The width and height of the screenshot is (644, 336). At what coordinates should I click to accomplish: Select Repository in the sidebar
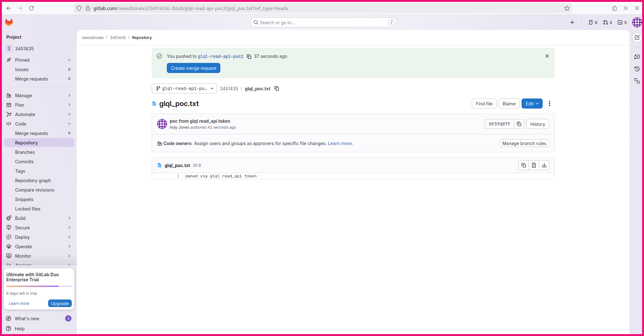click(39, 143)
